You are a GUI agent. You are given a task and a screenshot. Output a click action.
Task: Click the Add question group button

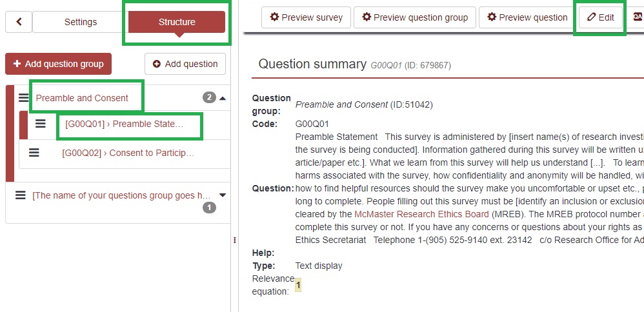[58, 64]
